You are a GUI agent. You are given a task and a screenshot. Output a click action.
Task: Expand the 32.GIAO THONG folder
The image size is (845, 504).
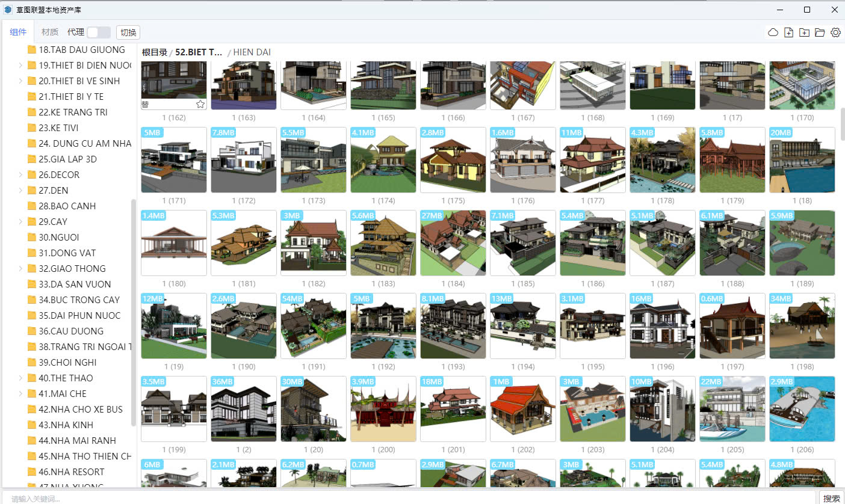coord(20,269)
